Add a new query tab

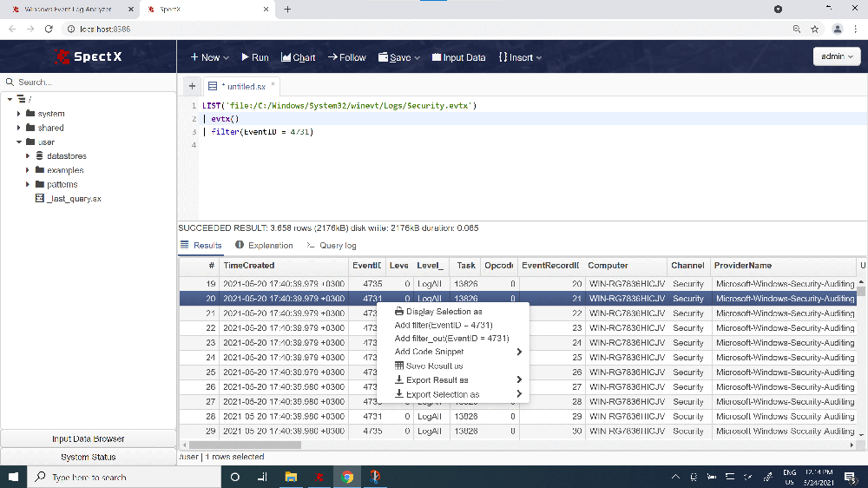[x=192, y=86]
